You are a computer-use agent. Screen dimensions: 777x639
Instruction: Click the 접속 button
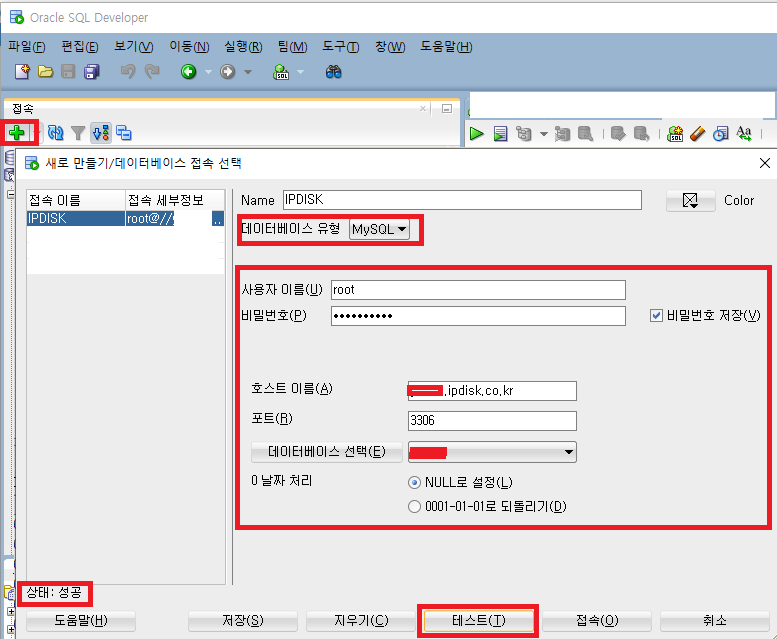click(597, 621)
